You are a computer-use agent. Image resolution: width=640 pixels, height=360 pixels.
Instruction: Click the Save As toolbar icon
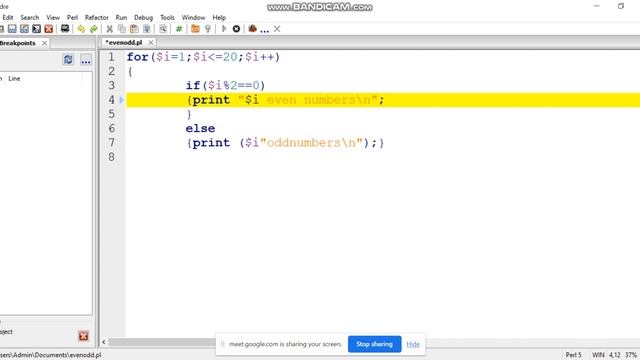coord(24,29)
